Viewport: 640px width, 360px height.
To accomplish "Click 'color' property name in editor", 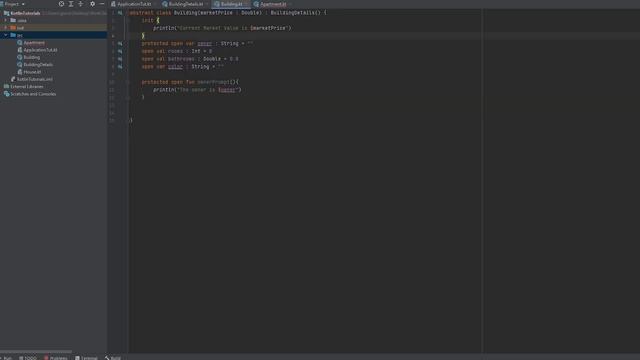I will coord(175,67).
